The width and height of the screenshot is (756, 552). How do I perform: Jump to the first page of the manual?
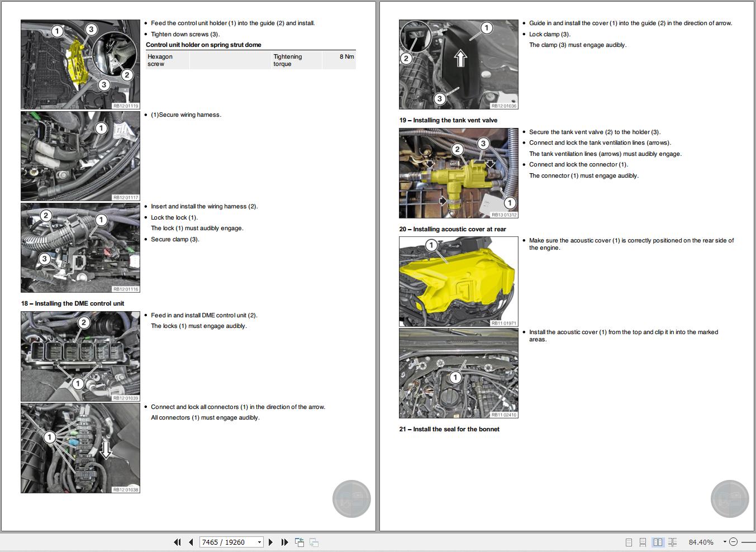(x=177, y=542)
